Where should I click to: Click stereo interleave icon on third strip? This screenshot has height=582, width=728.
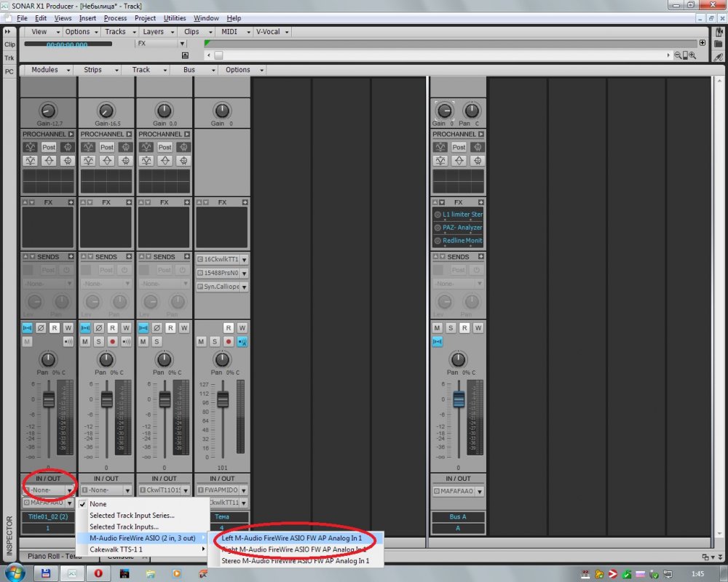[143, 328]
